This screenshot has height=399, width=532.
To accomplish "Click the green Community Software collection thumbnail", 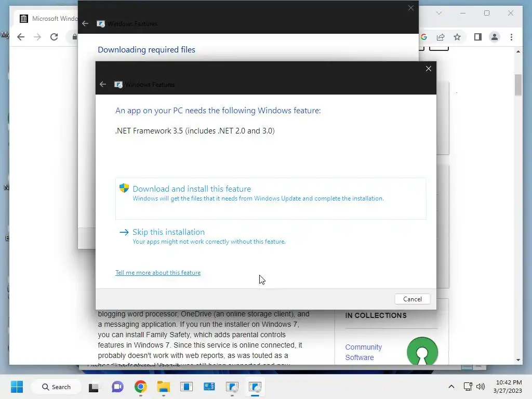I will click(x=422, y=351).
